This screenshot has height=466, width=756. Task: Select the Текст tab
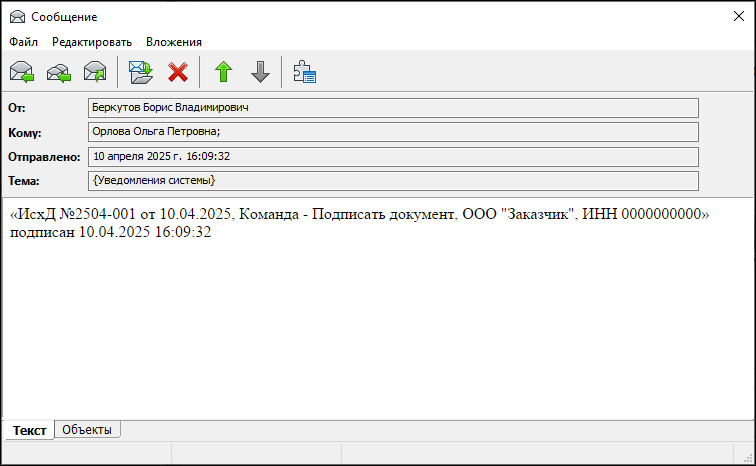(29, 430)
